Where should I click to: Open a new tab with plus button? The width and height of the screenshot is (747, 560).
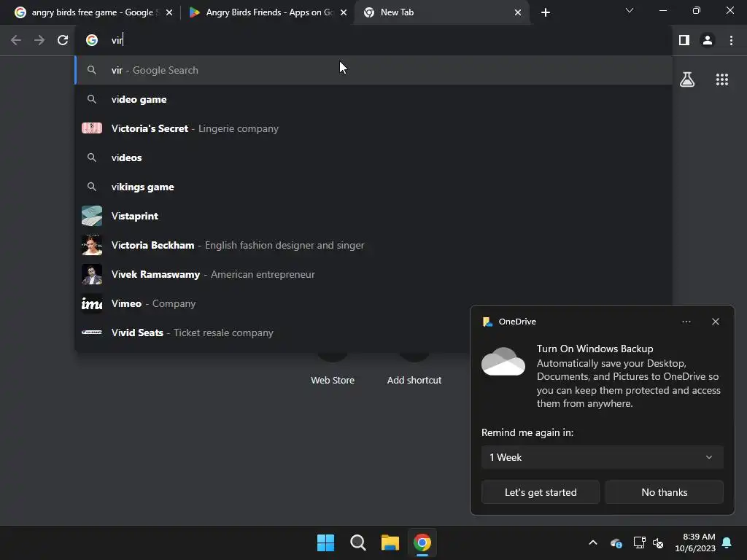pyautogui.click(x=546, y=12)
